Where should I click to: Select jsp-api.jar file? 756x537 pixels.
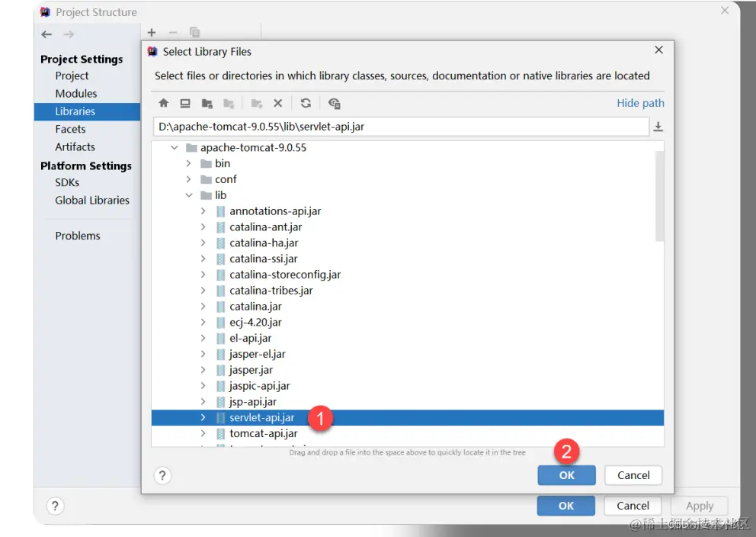click(253, 401)
